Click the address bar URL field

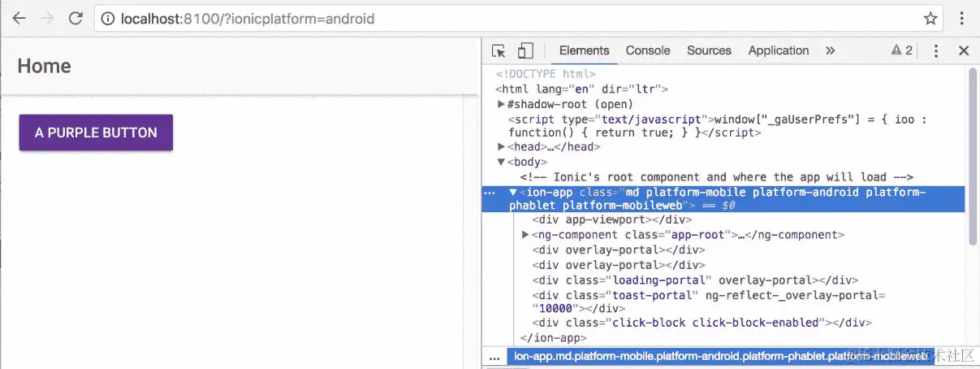(517, 18)
